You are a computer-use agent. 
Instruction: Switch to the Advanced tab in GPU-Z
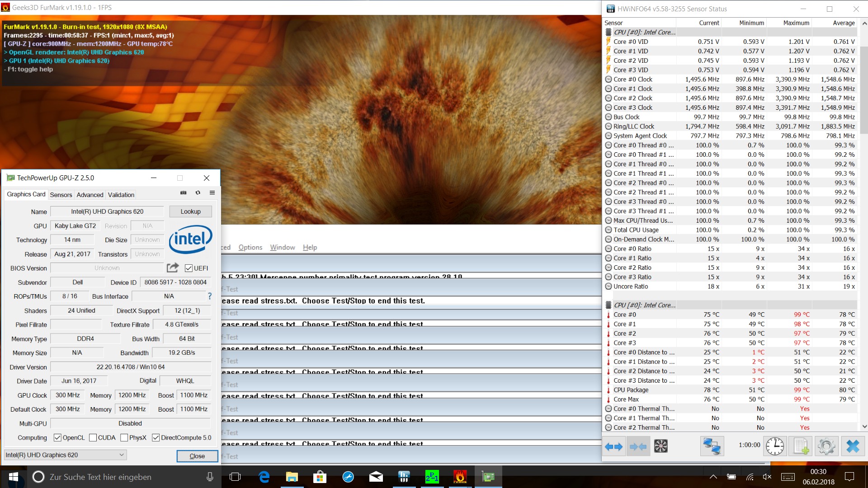tap(90, 195)
